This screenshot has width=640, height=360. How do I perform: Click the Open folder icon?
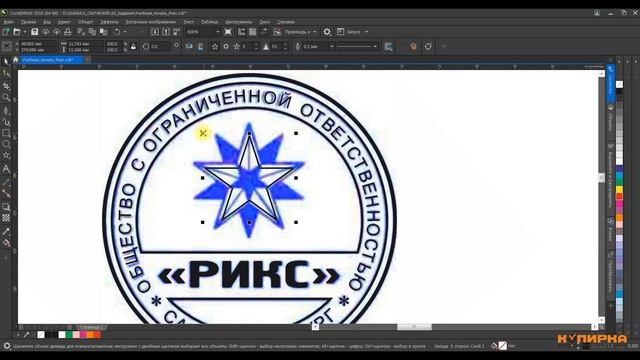coord(17,31)
